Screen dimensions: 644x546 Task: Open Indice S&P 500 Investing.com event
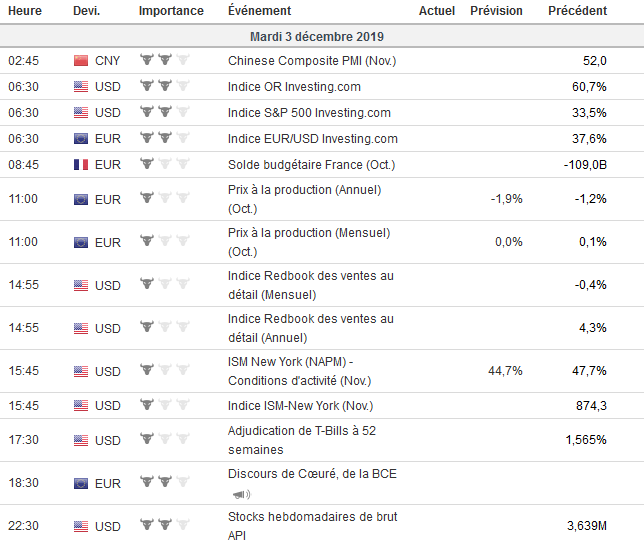(x=309, y=113)
